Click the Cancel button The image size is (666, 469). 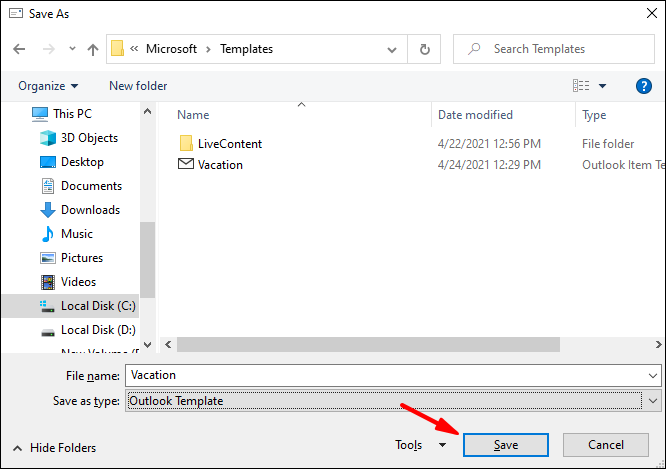(606, 445)
